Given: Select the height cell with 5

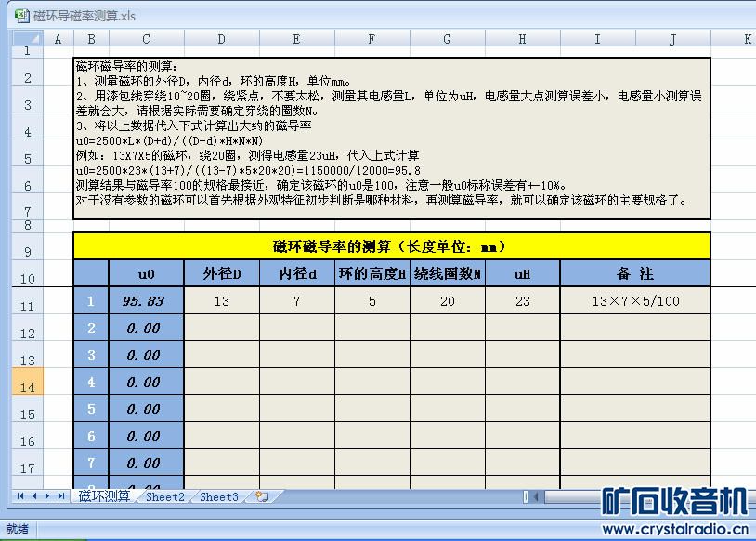Looking at the screenshot, I should point(372,301).
